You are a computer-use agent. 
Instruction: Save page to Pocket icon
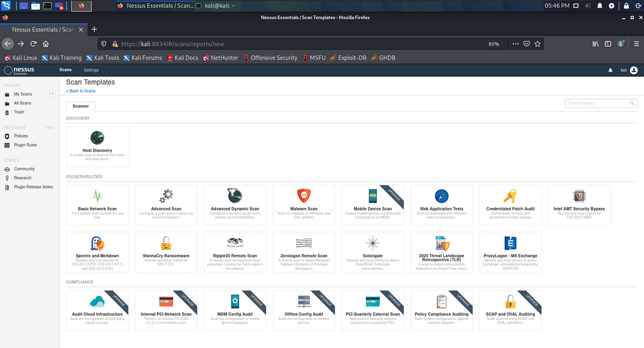(527, 44)
